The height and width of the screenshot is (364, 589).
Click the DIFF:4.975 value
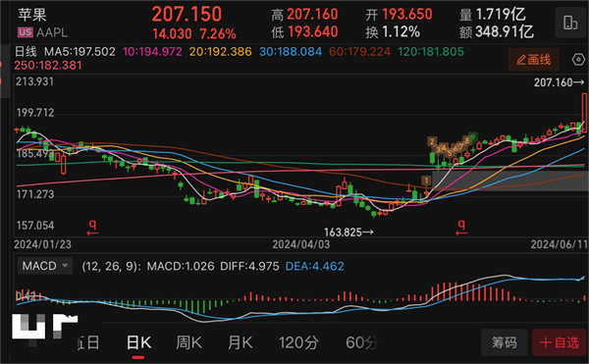(x=249, y=266)
